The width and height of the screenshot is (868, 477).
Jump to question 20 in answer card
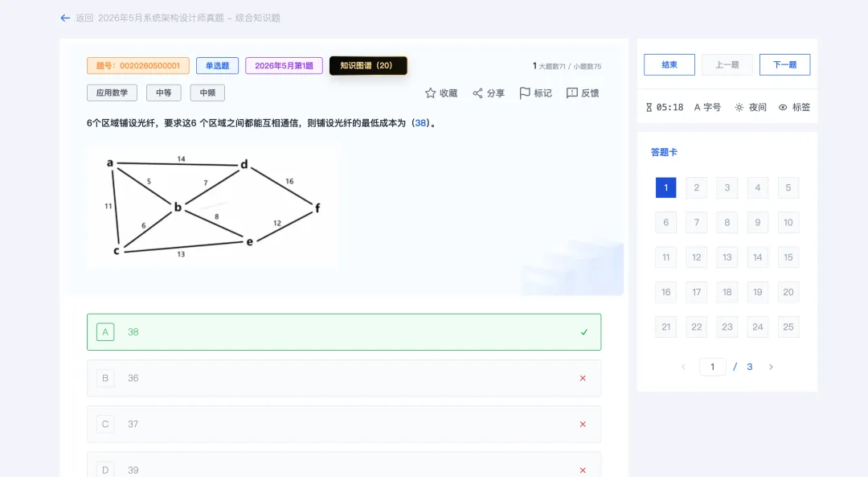[x=788, y=293]
